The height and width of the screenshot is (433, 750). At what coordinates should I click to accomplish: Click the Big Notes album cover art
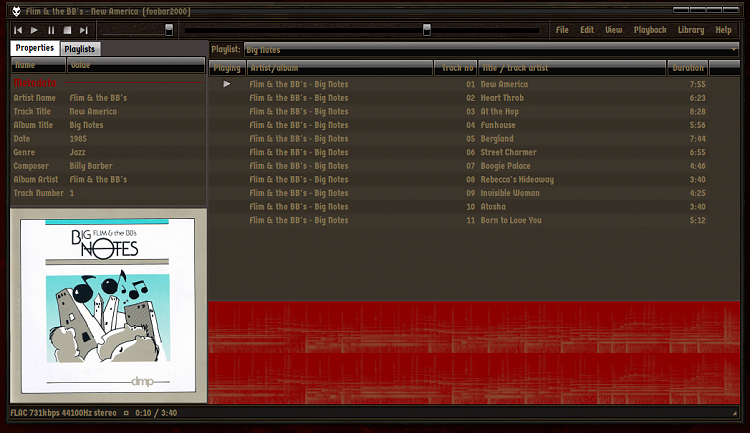(x=108, y=305)
